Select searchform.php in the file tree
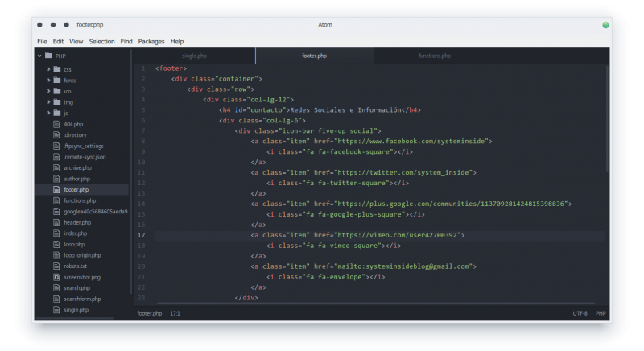The image size is (644, 351). (82, 299)
